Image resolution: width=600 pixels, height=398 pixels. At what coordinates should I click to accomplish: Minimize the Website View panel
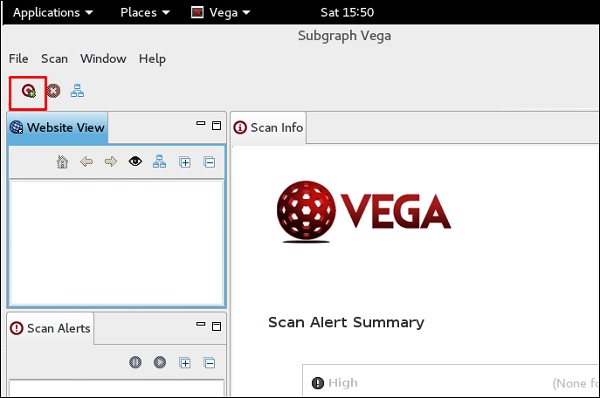click(x=201, y=124)
